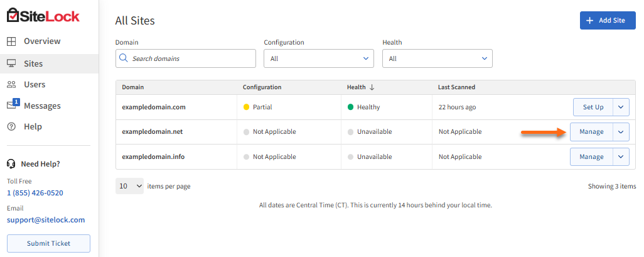Focus the Search domains input field
644x257 pixels.
pyautogui.click(x=186, y=58)
